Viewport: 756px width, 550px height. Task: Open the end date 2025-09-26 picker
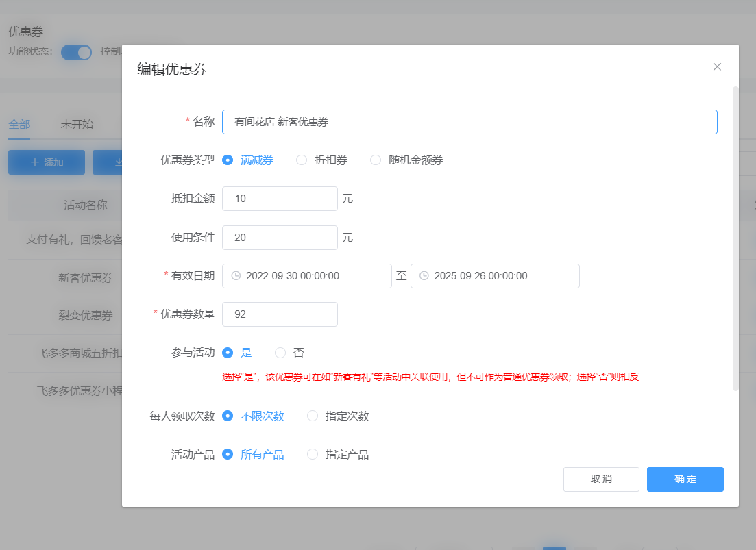point(495,276)
